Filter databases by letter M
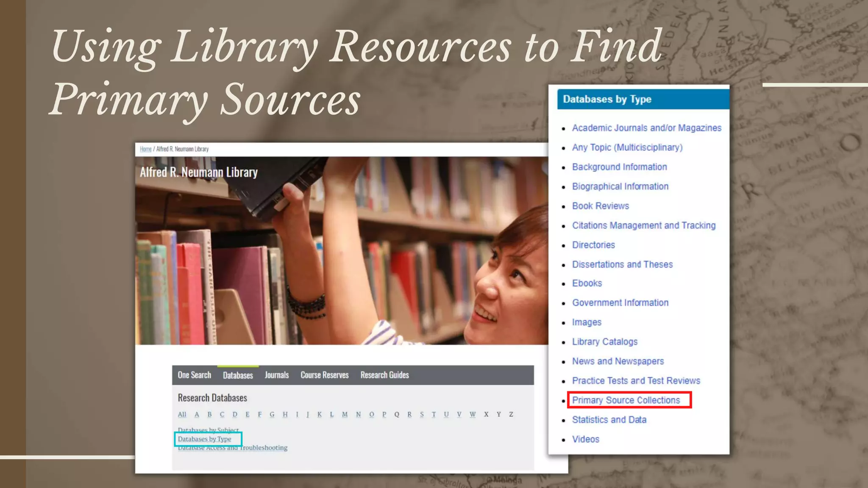 345,414
